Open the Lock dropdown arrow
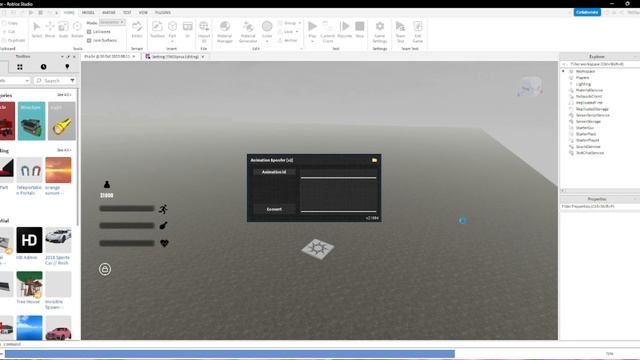 (x=297, y=31)
